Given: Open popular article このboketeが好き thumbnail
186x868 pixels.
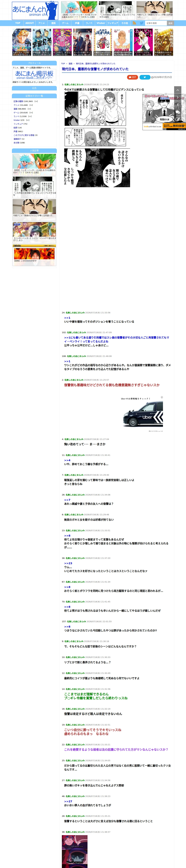Looking at the screenshot, I should [34, 255].
